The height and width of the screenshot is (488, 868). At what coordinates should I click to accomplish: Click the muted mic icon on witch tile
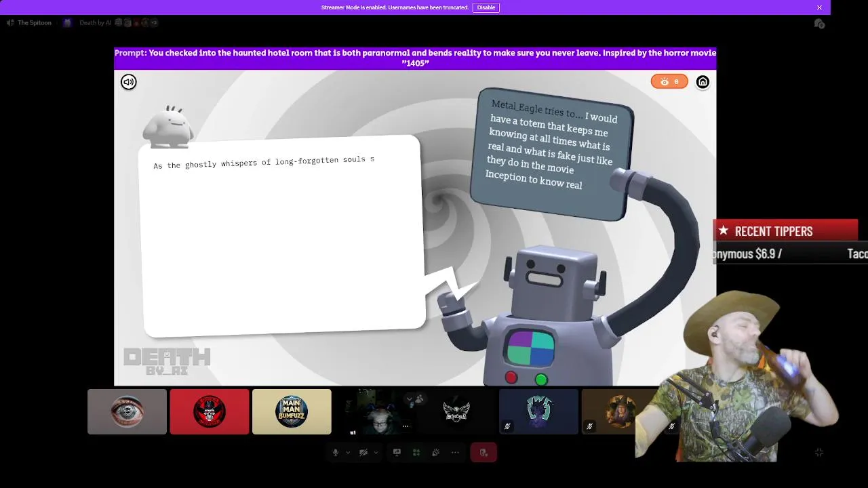(589, 426)
